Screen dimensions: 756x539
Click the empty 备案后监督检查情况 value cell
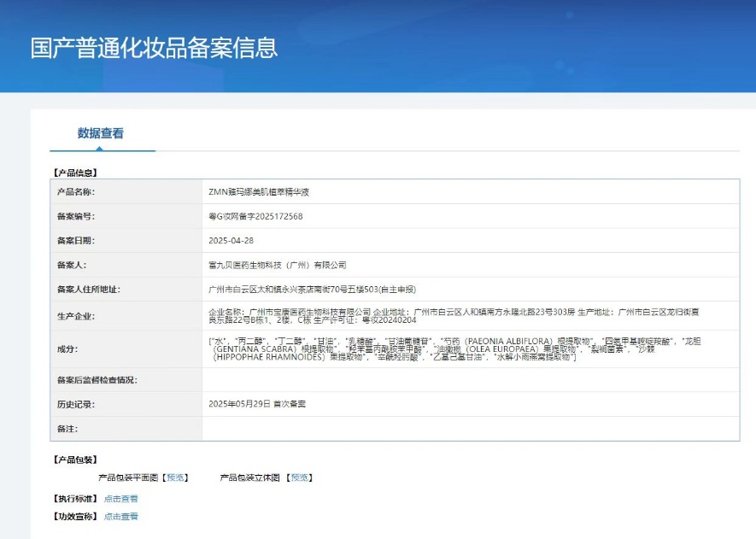click(x=470, y=379)
